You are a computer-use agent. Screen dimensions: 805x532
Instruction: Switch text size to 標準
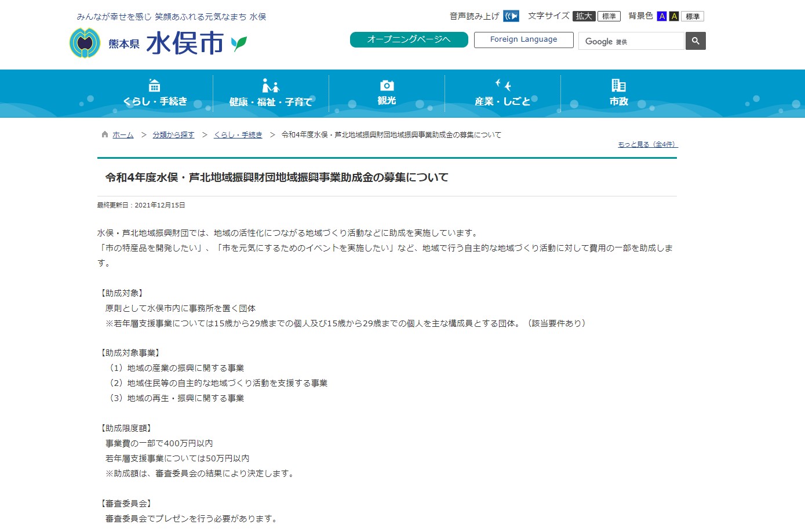[608, 16]
